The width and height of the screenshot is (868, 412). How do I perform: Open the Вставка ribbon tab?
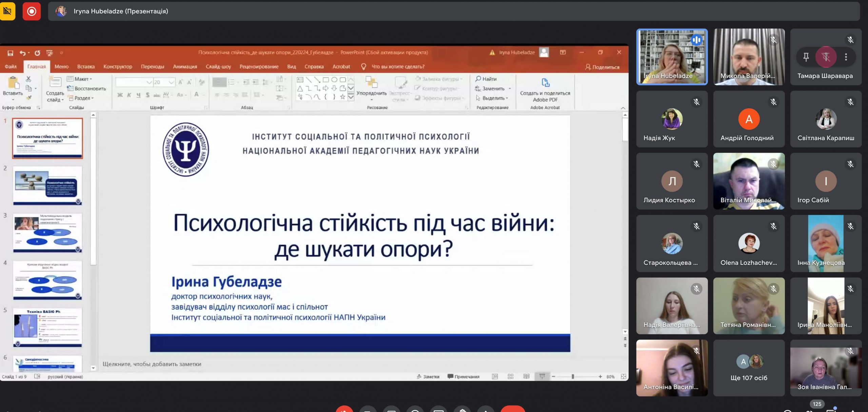click(86, 67)
